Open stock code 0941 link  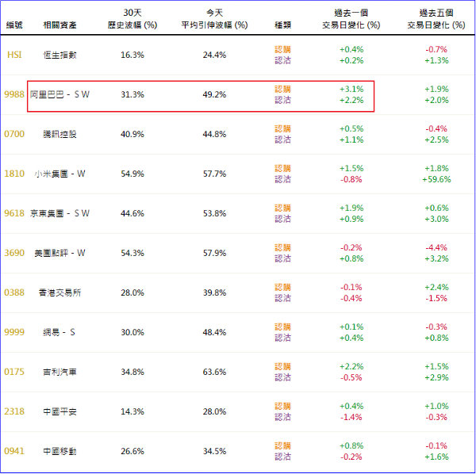tap(14, 451)
